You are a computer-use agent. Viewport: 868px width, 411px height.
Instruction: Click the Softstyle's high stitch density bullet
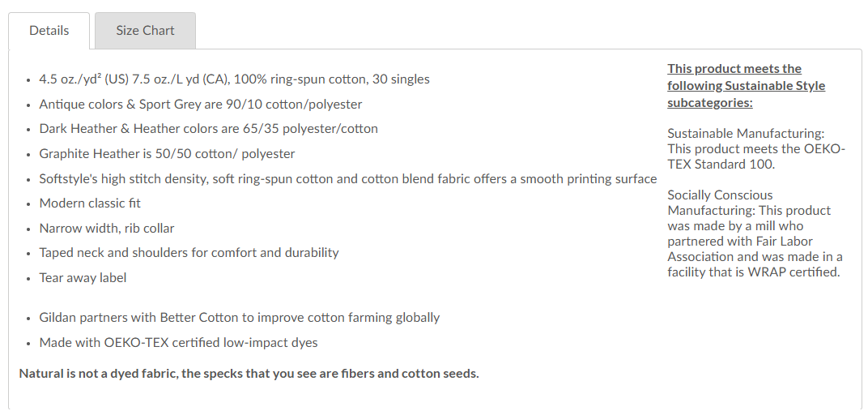pyautogui.click(x=347, y=178)
